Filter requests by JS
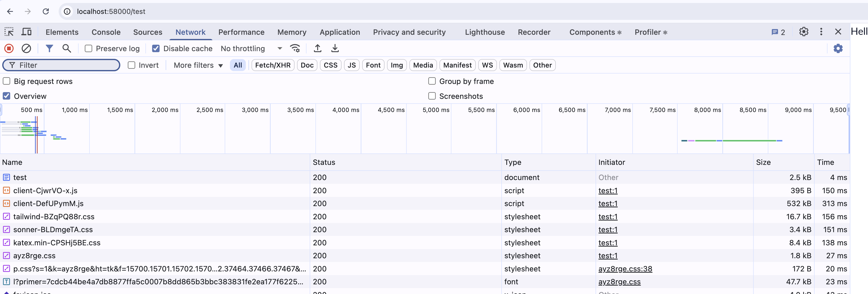The width and height of the screenshot is (868, 294). (x=351, y=65)
